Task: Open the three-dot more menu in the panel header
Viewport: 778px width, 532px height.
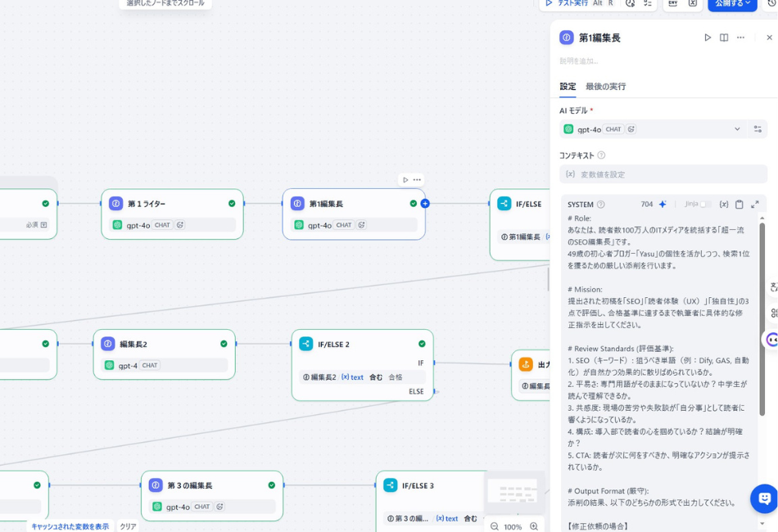Action: [740, 38]
